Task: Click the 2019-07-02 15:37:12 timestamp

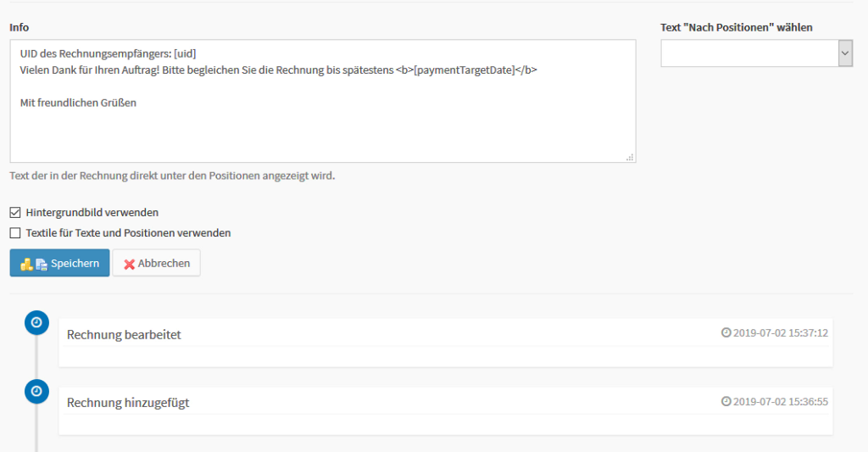Action: pos(781,332)
